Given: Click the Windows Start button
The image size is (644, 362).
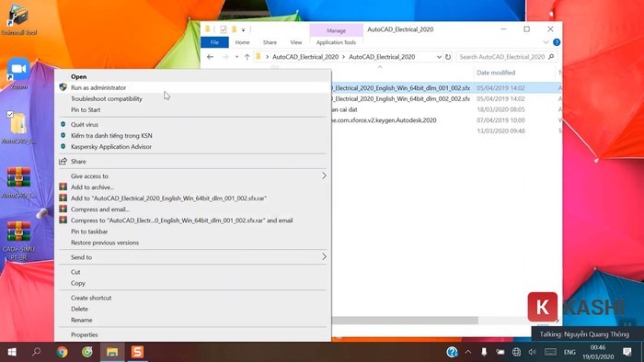Looking at the screenshot, I should coord(12,352).
